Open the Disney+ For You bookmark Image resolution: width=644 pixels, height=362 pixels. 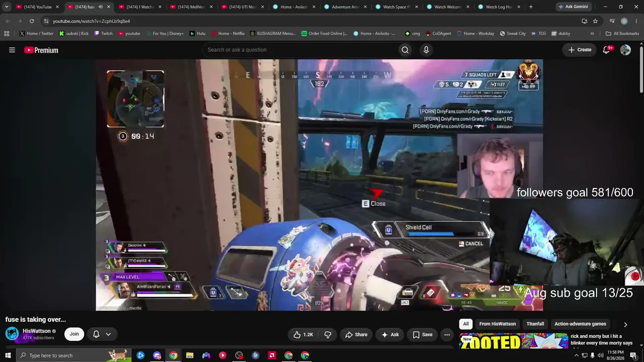pyautogui.click(x=165, y=34)
